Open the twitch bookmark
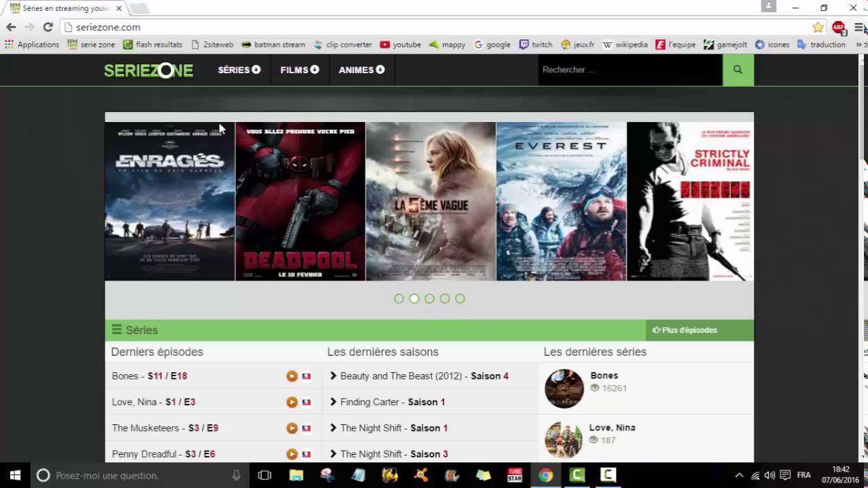868x488 pixels. [536, 45]
